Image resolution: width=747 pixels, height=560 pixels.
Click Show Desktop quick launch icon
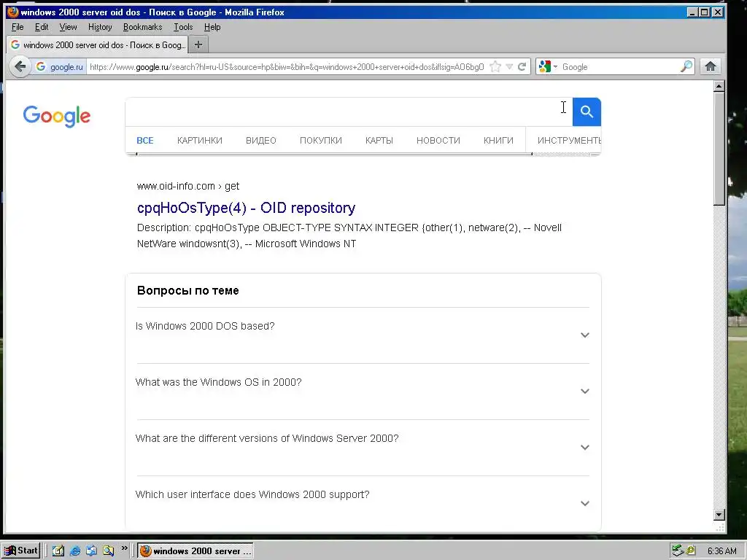click(x=58, y=551)
